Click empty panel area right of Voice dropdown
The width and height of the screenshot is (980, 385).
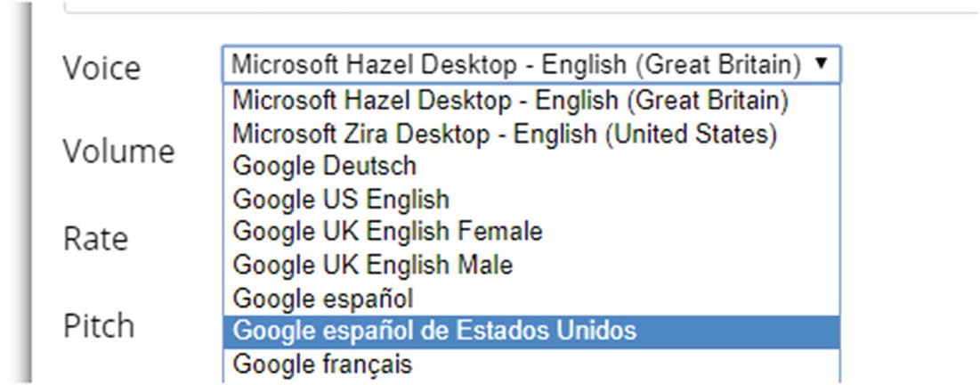coord(908,64)
